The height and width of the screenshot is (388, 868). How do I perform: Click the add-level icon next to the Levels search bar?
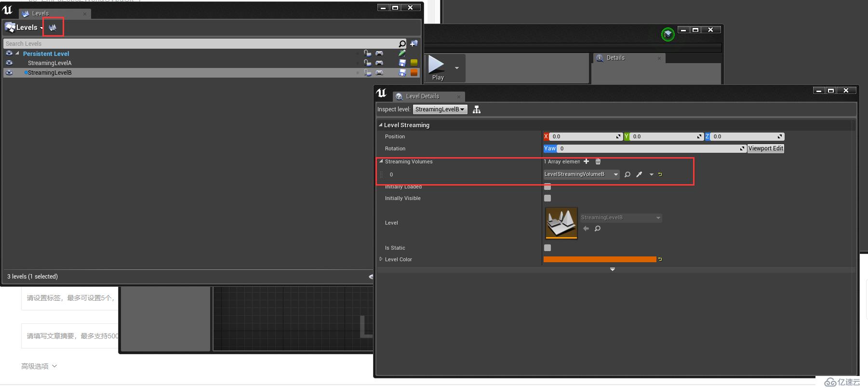[x=414, y=43]
